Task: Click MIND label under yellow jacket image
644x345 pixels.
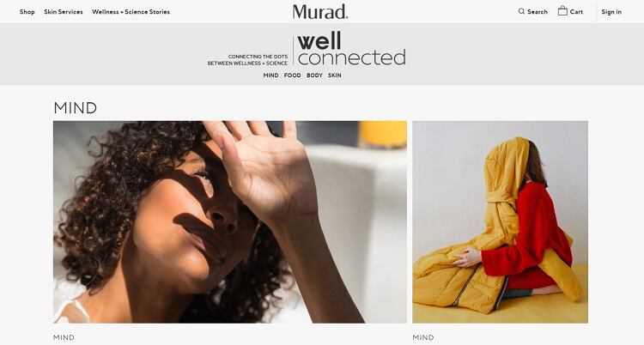Action: pos(423,337)
